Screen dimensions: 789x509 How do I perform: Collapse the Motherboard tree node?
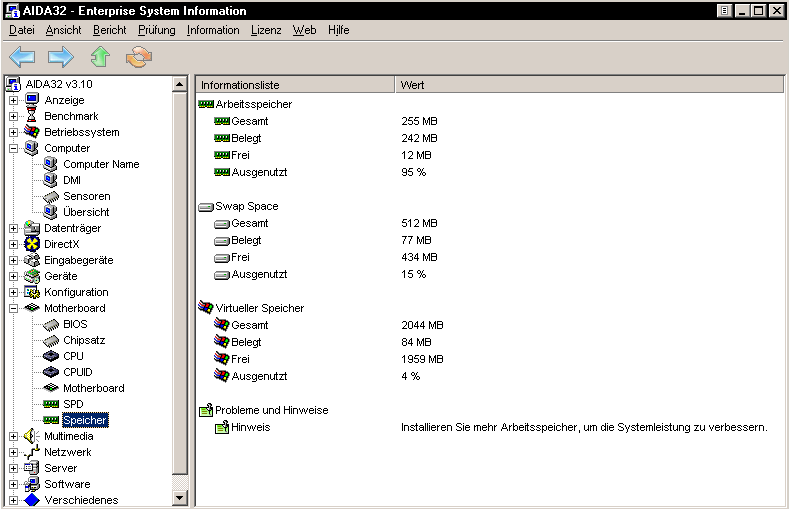pos(14,308)
